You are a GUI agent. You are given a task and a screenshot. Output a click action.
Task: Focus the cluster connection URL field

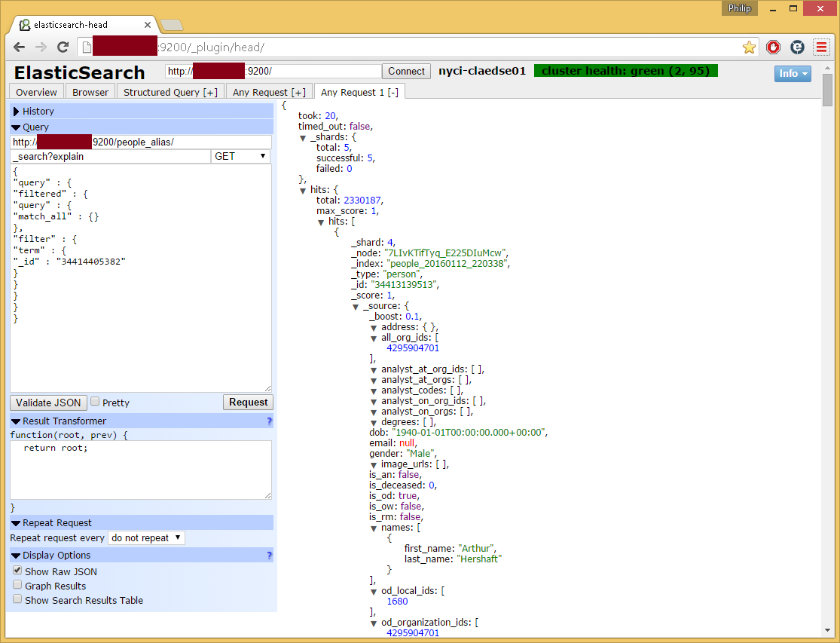pyautogui.click(x=273, y=72)
